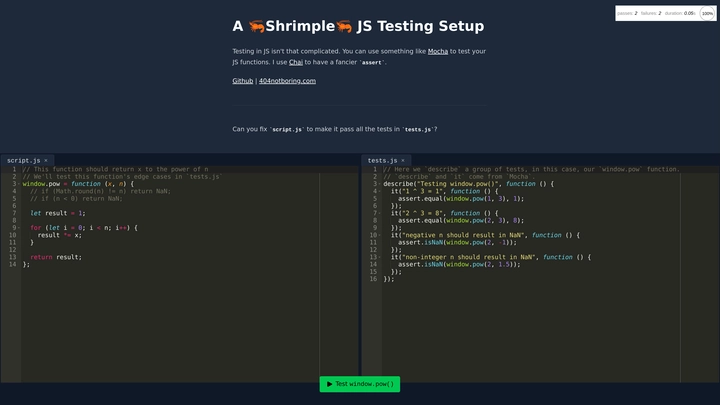
Task: Click line number 14 in script.js gutter
Action: click(x=12, y=264)
